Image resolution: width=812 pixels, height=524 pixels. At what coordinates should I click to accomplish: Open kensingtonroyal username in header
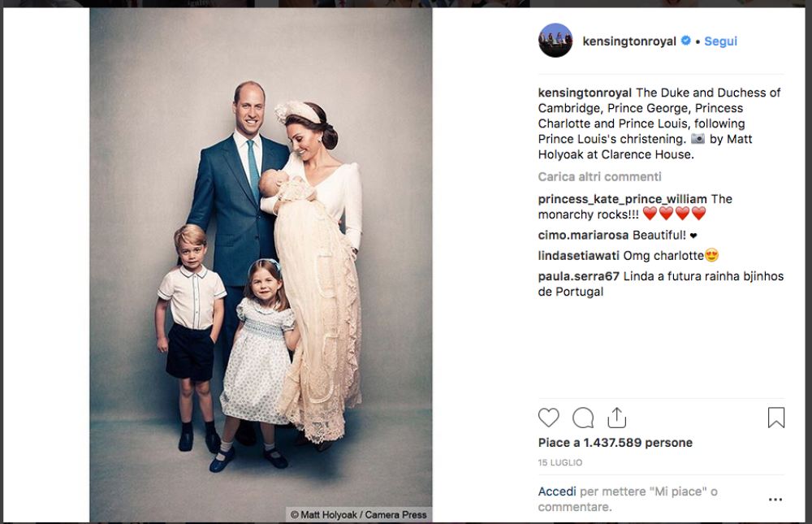(629, 41)
